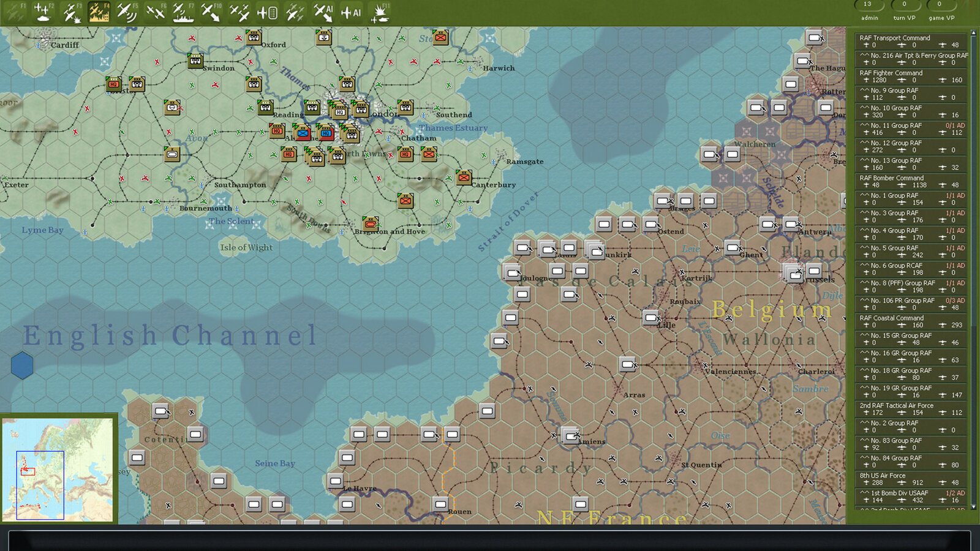Choose the air reconnaissance mission icon (F5)
Screen dimensions: 980x551
click(x=126, y=11)
